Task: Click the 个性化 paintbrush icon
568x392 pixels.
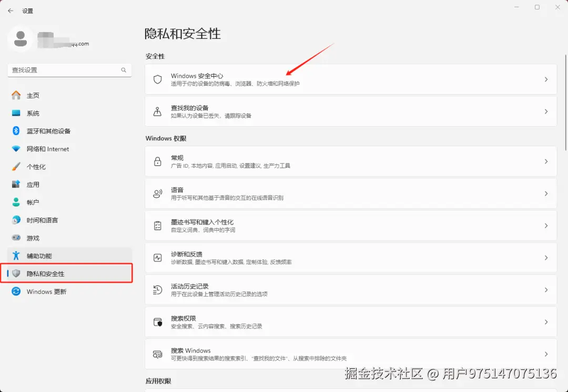Action: (16, 167)
